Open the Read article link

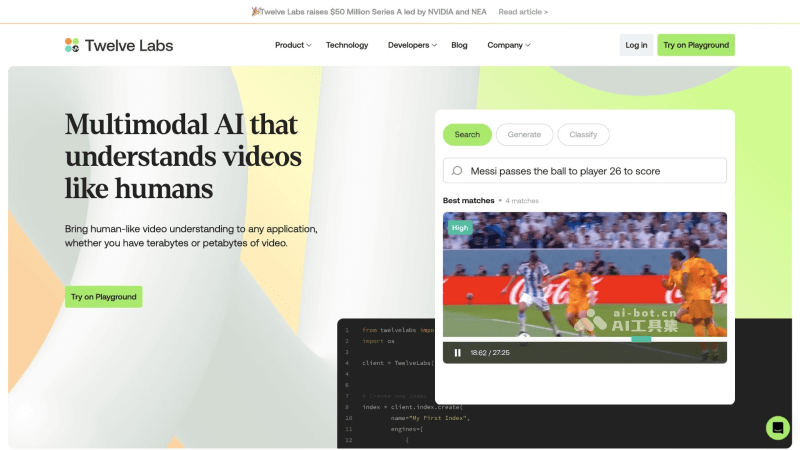tap(523, 12)
